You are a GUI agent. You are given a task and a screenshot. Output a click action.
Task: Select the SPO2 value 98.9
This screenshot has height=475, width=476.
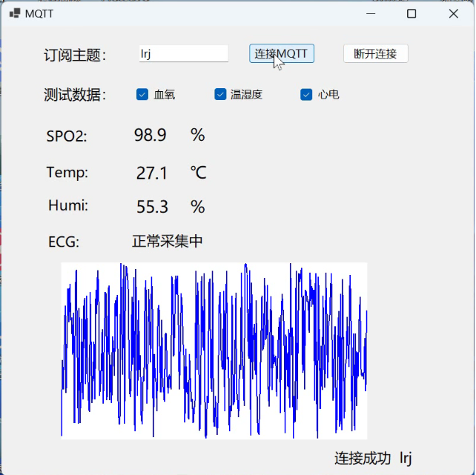(x=150, y=135)
